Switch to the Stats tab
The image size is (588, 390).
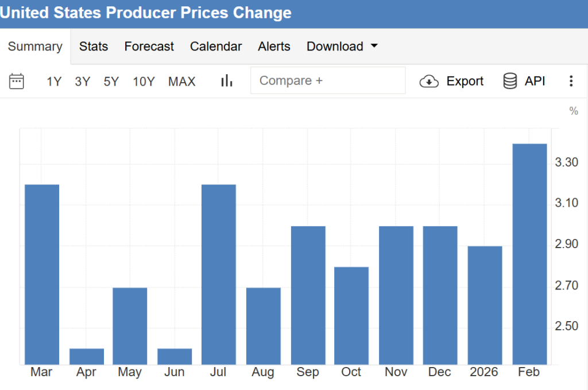[94, 47]
